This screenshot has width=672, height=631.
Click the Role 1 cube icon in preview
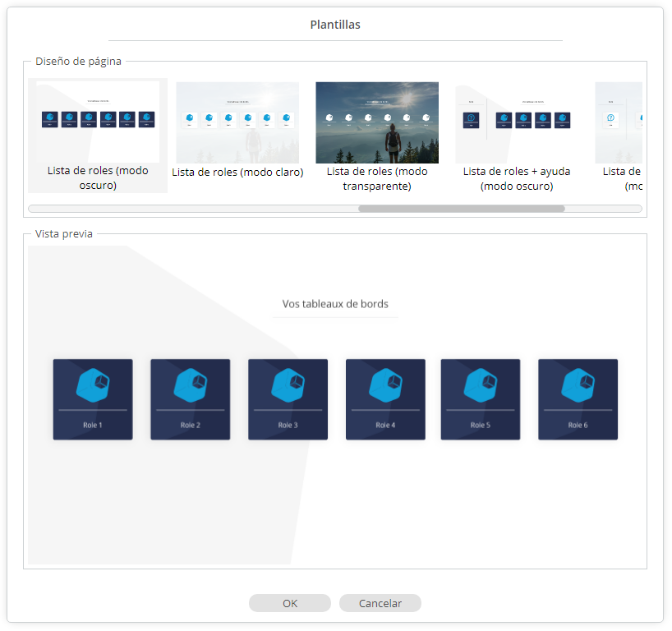tap(93, 385)
